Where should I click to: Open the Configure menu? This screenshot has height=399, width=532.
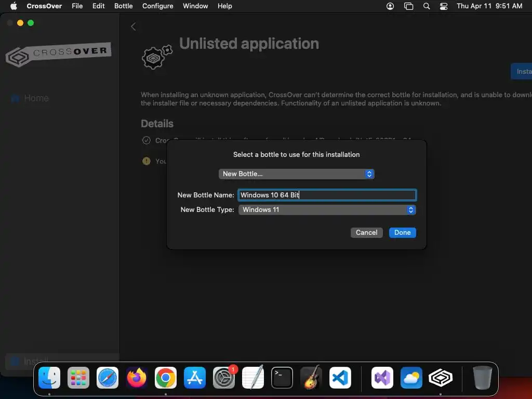[x=158, y=6]
